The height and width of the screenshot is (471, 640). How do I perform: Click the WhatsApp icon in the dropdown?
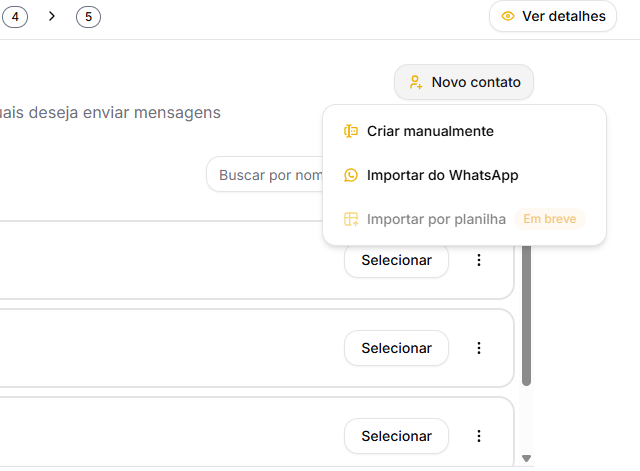click(x=351, y=175)
